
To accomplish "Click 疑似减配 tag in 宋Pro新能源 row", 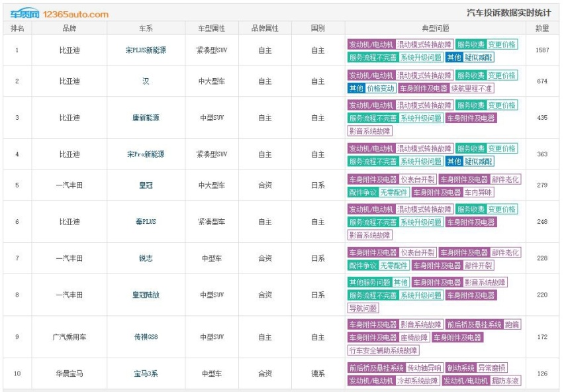I will click(479, 162).
